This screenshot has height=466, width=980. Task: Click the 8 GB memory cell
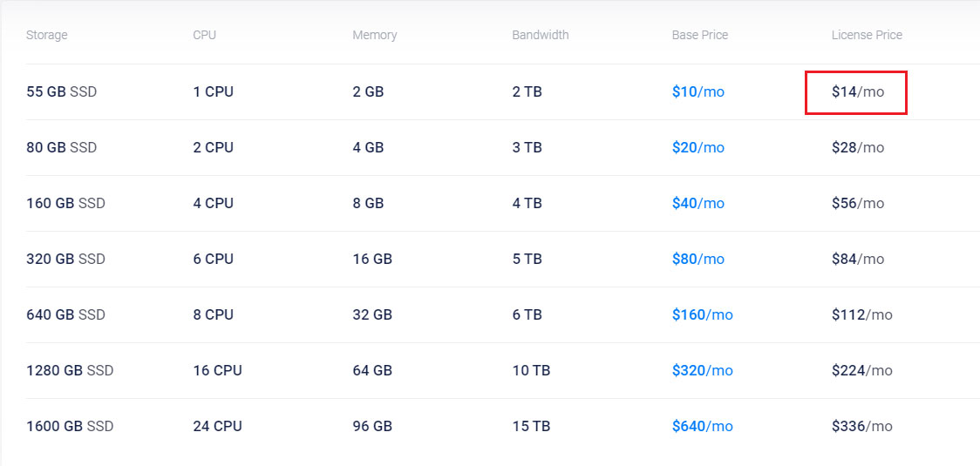point(368,203)
